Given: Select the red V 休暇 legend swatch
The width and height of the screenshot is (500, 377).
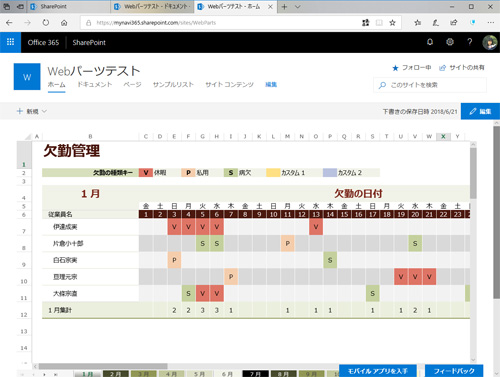Looking at the screenshot, I should 146,173.
